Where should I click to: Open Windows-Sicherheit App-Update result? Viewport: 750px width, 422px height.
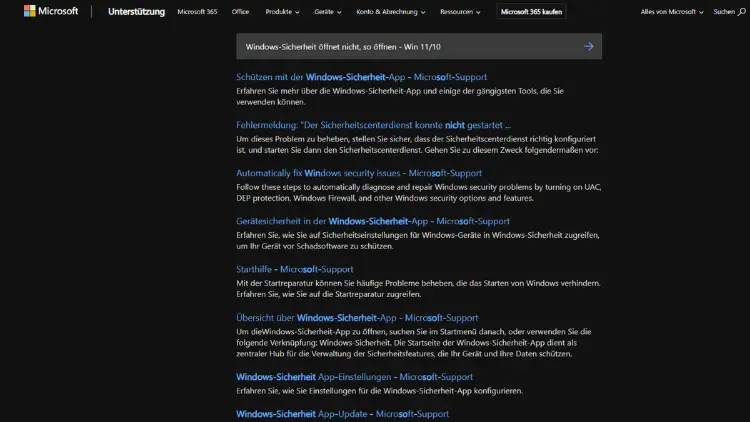tap(342, 414)
